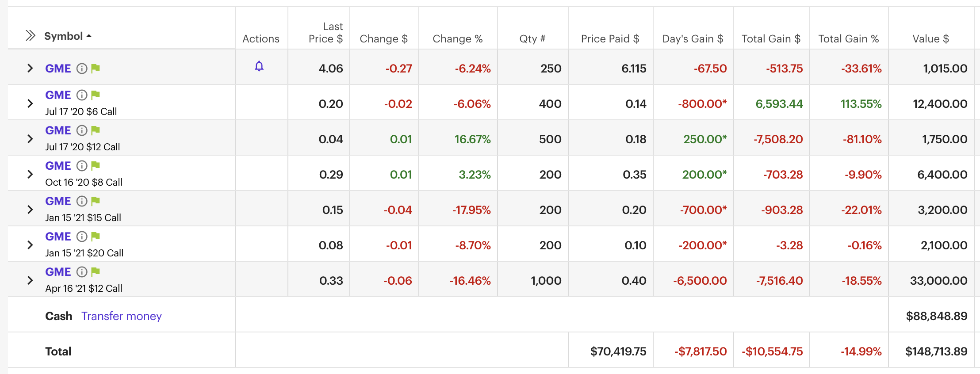This screenshot has height=374, width=980.
Task: Open info icon on Jul 17 '20 $6 Call row
Action: [82, 95]
